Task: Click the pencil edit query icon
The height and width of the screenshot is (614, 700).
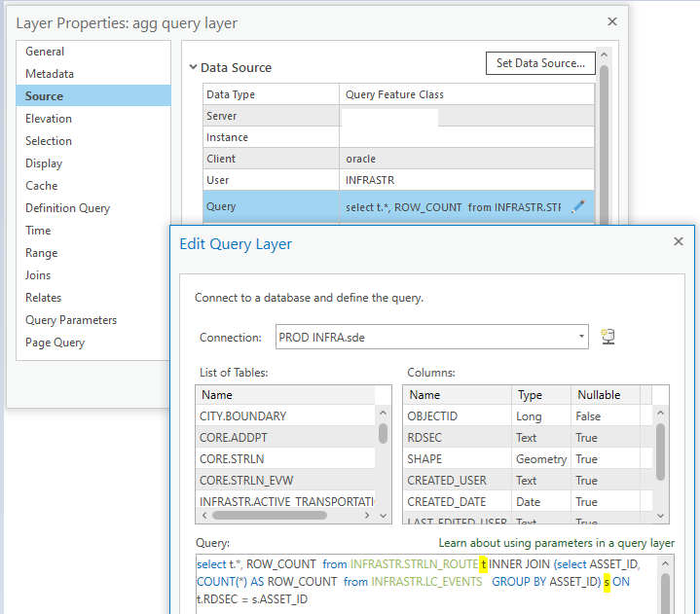Action: click(578, 206)
